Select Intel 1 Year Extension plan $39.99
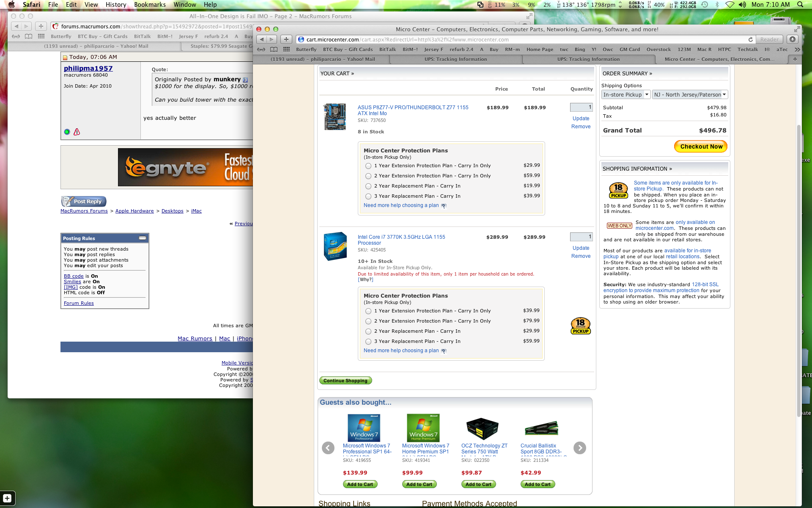Viewport: 812px width, 508px height. tap(368, 311)
